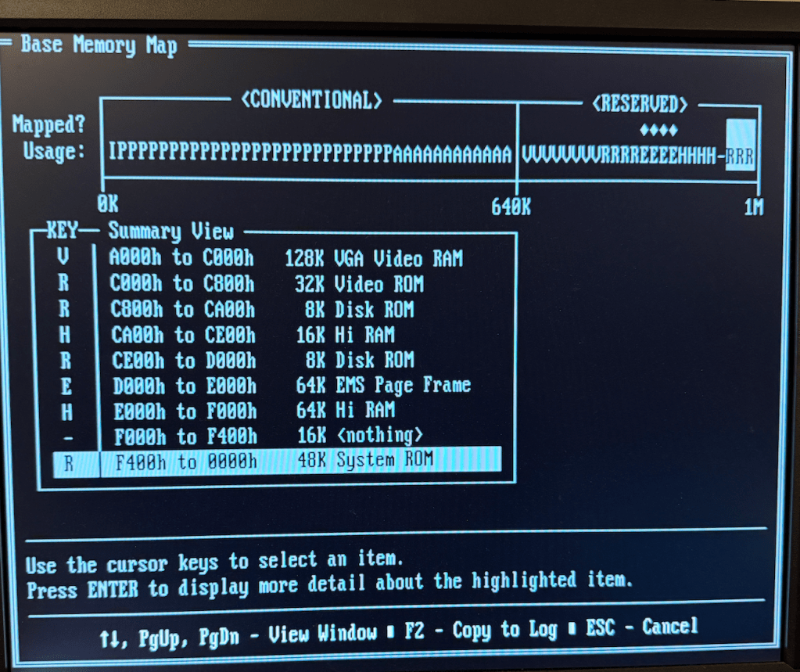The height and width of the screenshot is (672, 800).
Task: Click the highlighted RRR block in memory map
Action: click(740, 154)
